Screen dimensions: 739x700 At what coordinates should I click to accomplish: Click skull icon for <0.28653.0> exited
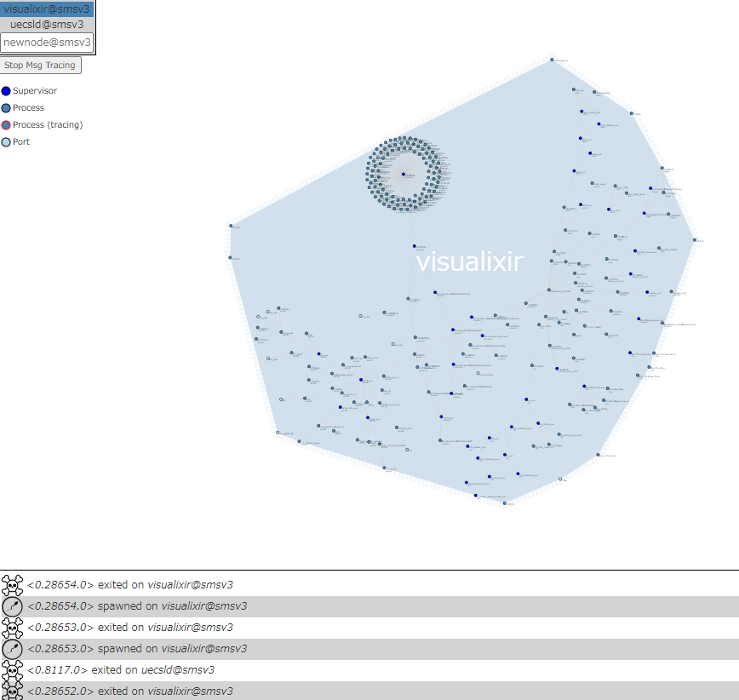pos(12,628)
